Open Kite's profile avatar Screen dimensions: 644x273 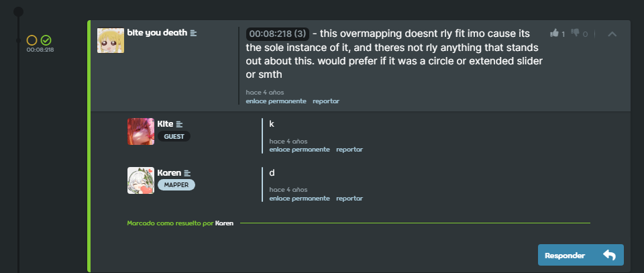click(x=141, y=131)
